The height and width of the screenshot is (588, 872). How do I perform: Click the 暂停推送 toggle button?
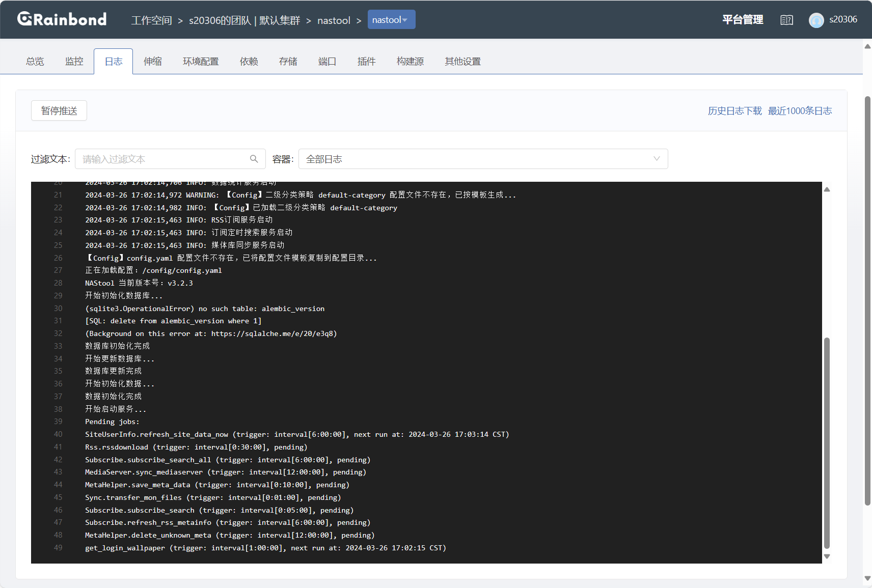(59, 110)
